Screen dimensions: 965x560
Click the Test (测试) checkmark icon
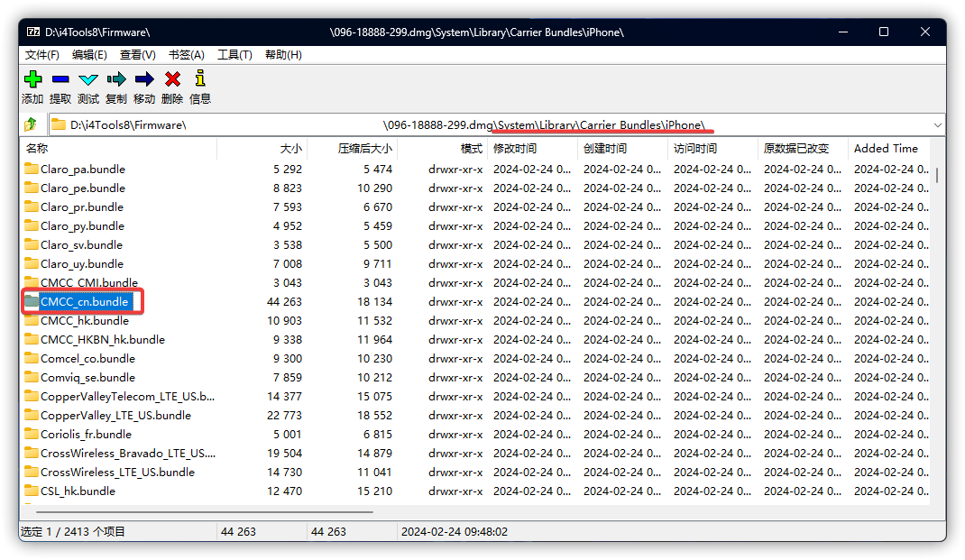click(x=88, y=79)
